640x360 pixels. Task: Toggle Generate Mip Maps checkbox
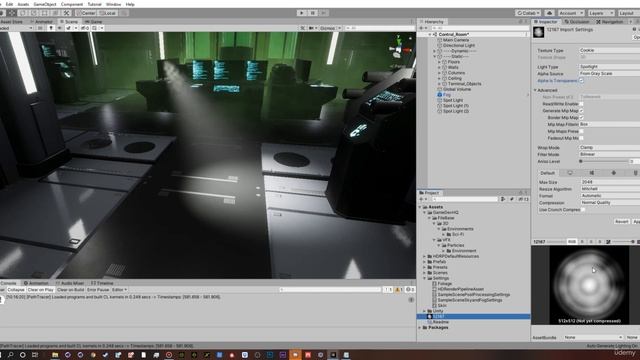pyautogui.click(x=581, y=111)
